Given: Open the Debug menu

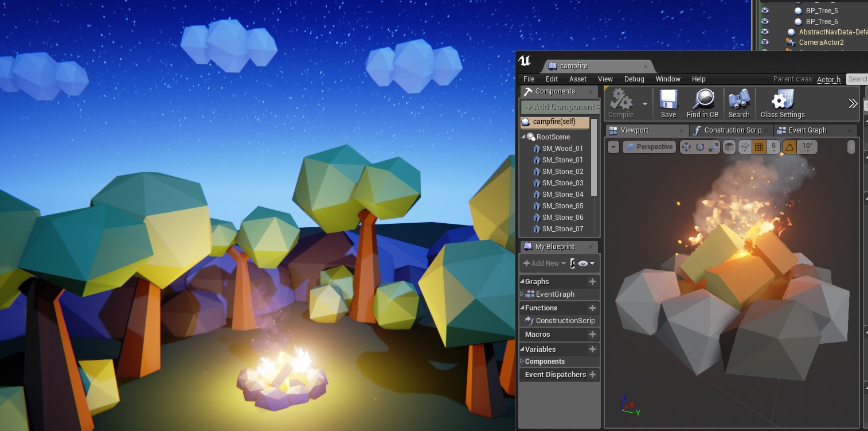Looking at the screenshot, I should tap(634, 79).
